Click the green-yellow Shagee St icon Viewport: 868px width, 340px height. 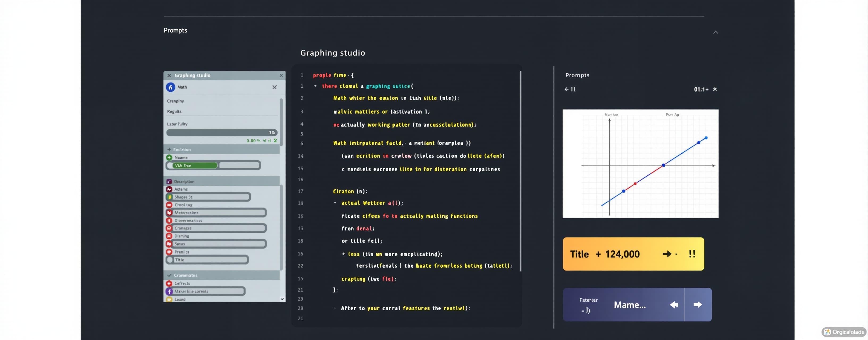(x=169, y=197)
